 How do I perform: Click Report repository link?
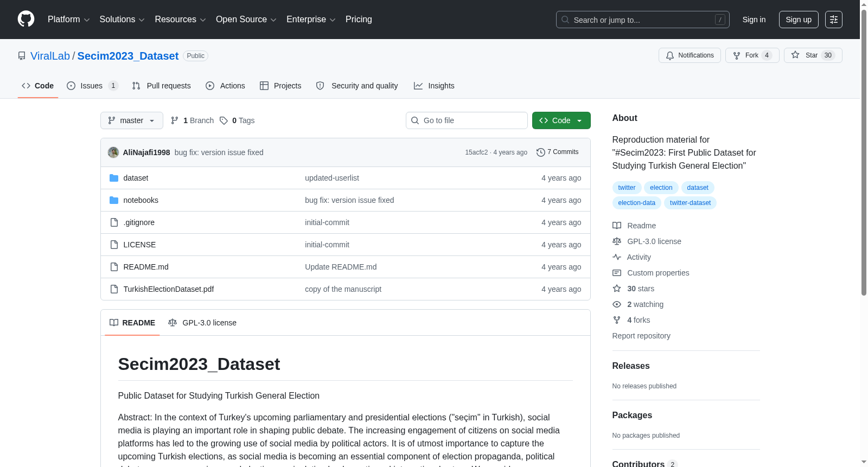click(x=641, y=336)
